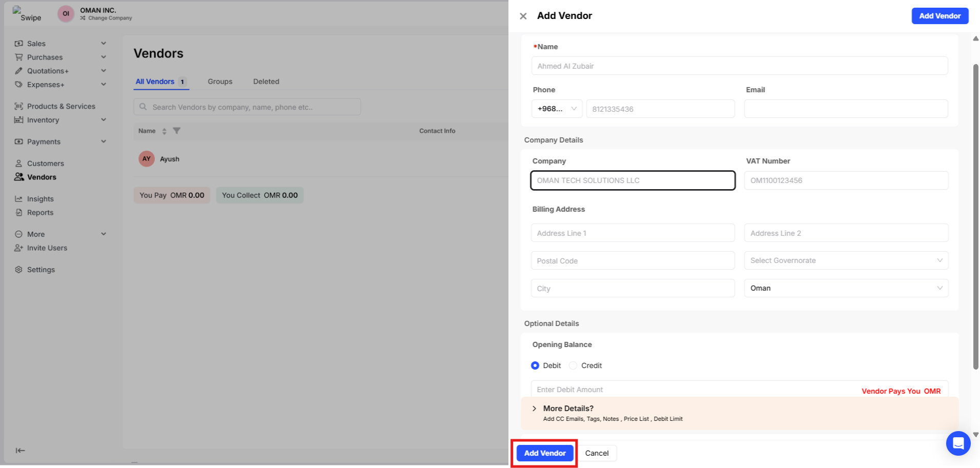Click the bottom Add Vendor button
The width and height of the screenshot is (980, 468).
pos(545,453)
